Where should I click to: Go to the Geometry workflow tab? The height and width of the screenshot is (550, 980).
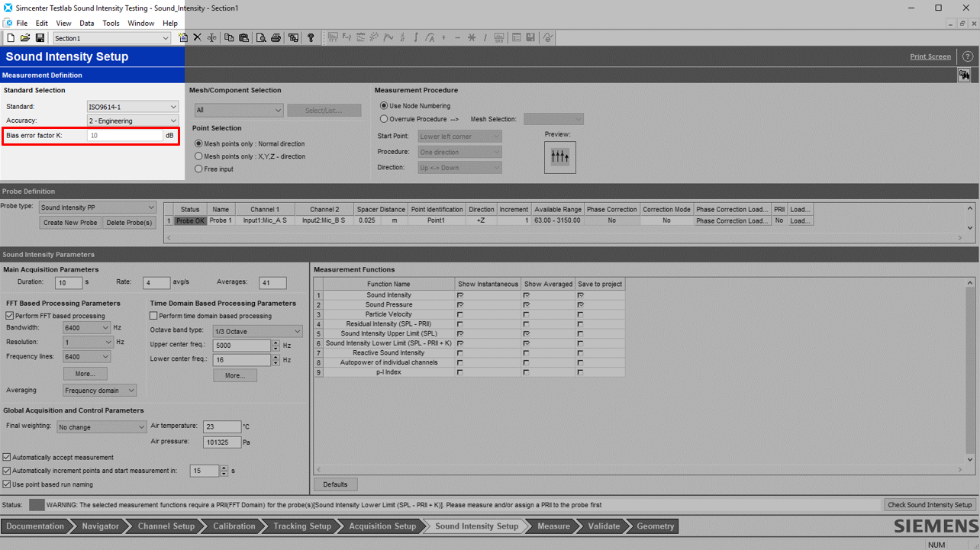tap(655, 526)
